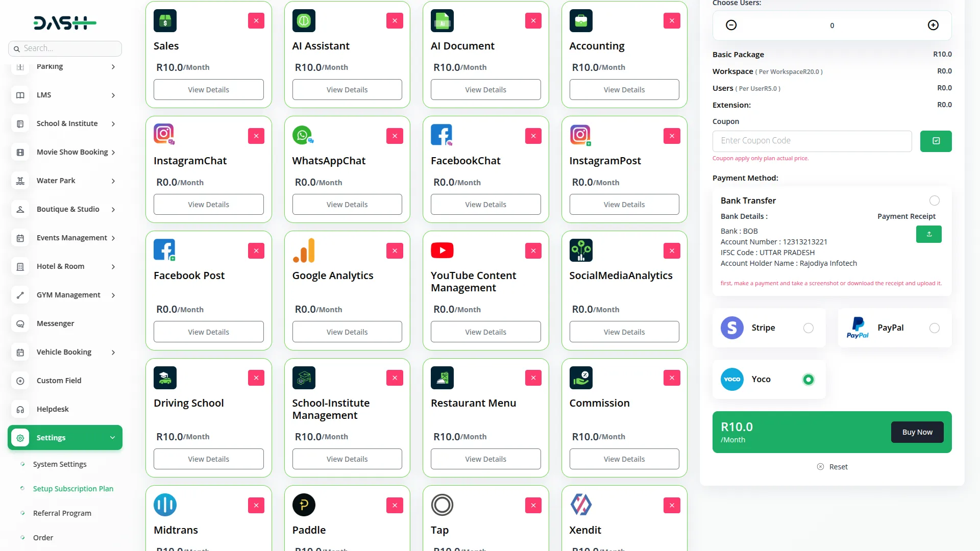Screen dimensions: 980x551
Task: Expand the Hotel & Room menu
Action: click(113, 266)
